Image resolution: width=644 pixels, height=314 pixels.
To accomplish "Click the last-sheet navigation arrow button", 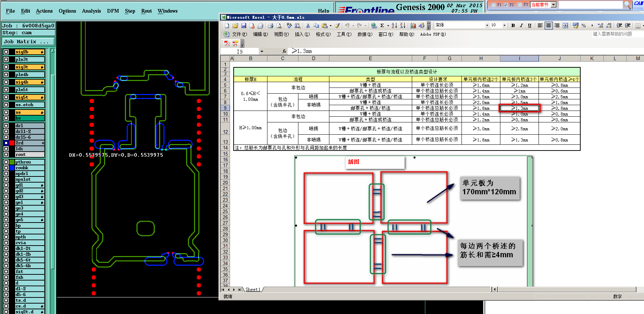I will (x=240, y=290).
